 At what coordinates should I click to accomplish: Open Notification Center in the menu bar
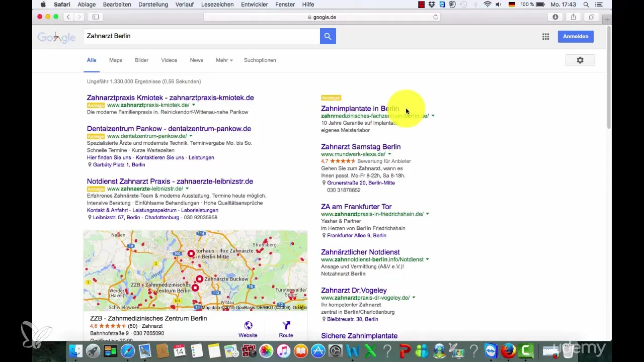(x=600, y=5)
